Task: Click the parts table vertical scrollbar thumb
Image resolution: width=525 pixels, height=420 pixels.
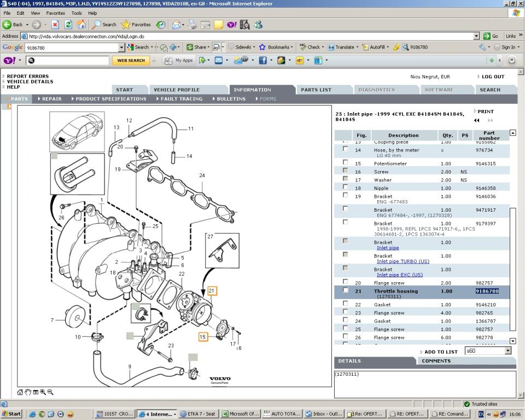Action: pyautogui.click(x=512, y=269)
